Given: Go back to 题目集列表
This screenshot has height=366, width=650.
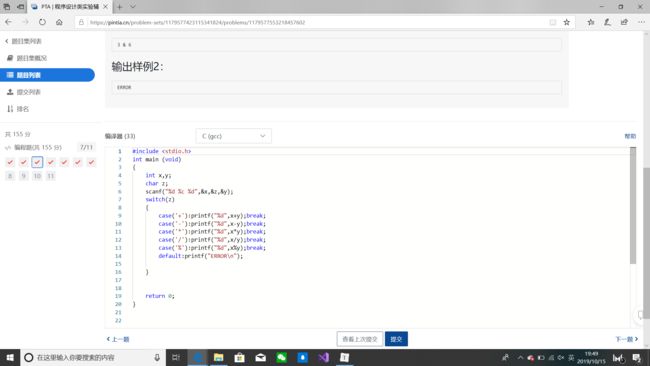Looking at the screenshot, I should [x=23, y=41].
